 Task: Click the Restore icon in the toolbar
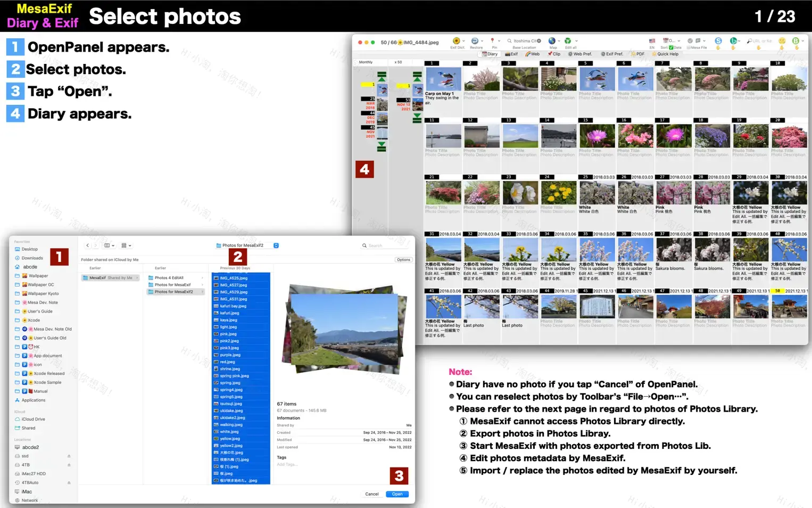click(475, 41)
